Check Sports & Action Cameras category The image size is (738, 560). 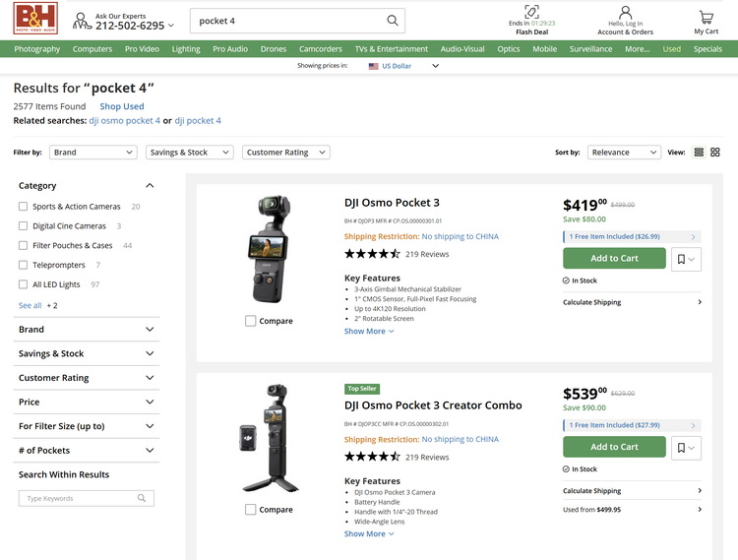coord(23,206)
